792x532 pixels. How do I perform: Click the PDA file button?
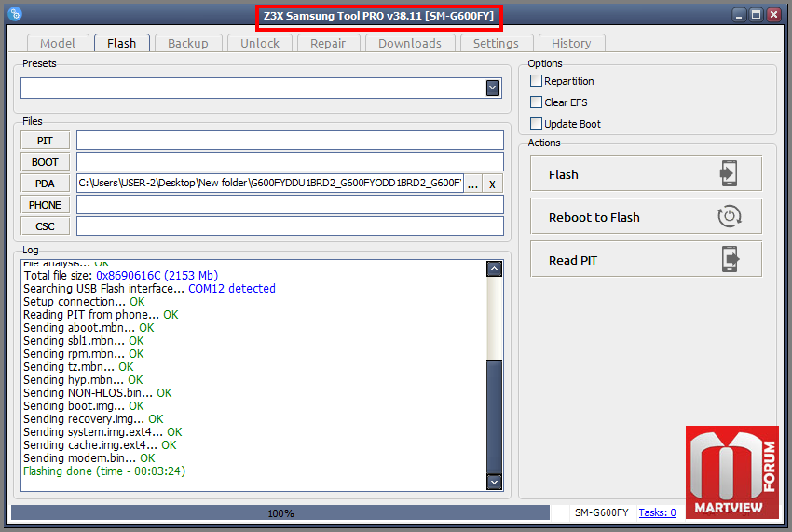45,184
